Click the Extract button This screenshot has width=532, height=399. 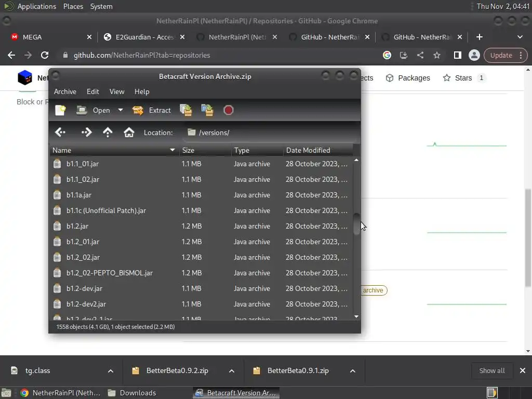pyautogui.click(x=152, y=110)
